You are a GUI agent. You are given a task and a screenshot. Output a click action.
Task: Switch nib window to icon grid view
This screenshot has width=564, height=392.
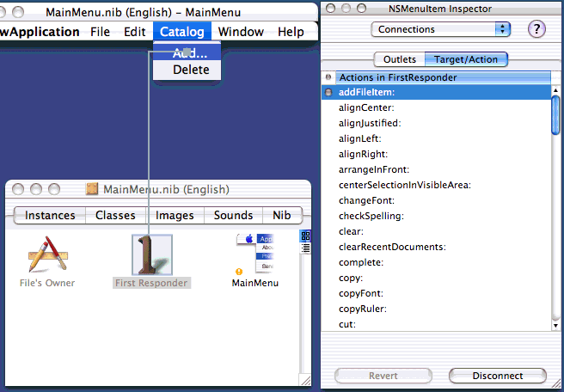click(x=305, y=236)
